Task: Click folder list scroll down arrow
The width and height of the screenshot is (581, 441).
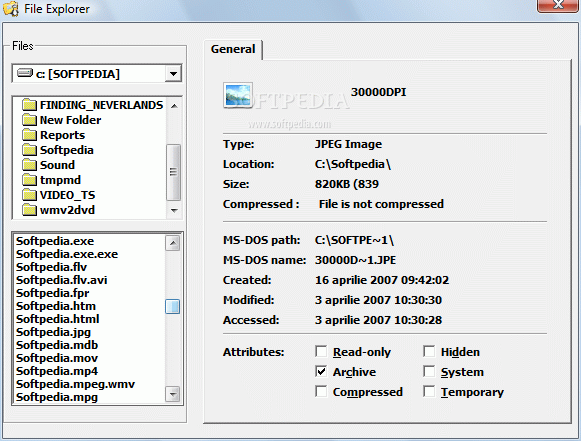Action: click(174, 210)
